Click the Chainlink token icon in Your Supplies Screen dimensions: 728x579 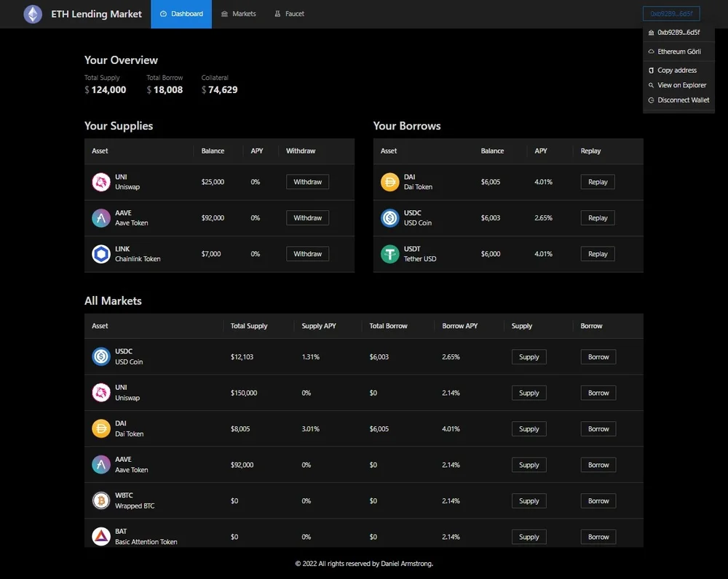(x=101, y=254)
